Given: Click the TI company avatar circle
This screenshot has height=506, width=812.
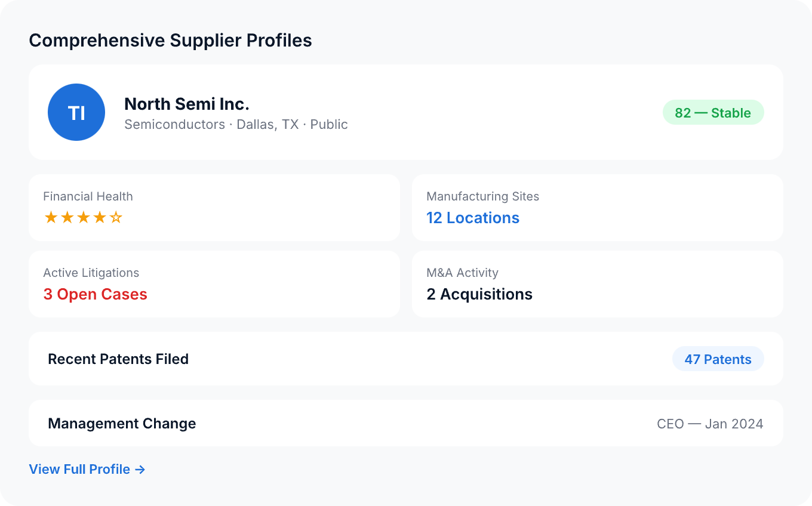Looking at the screenshot, I should 76,112.
